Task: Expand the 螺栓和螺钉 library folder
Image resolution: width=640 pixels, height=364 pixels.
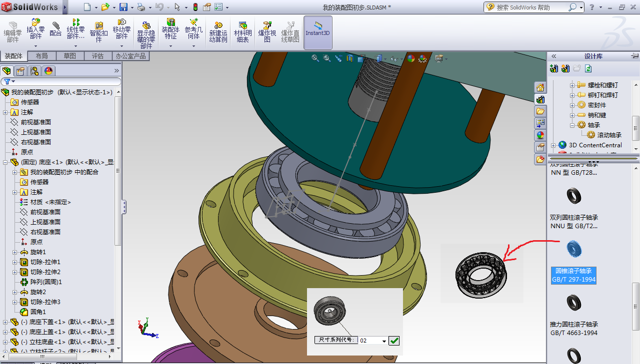Action: tap(572, 85)
